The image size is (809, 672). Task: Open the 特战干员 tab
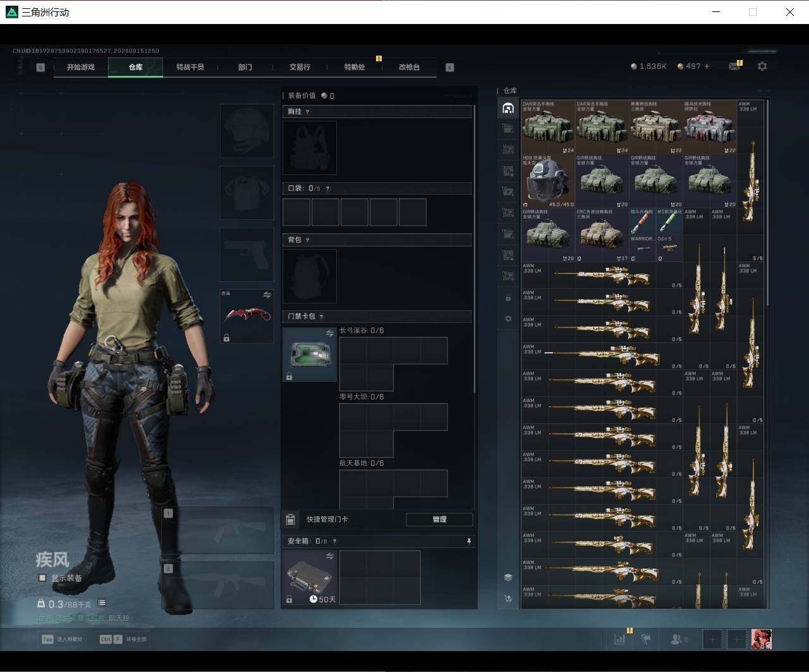tap(190, 67)
